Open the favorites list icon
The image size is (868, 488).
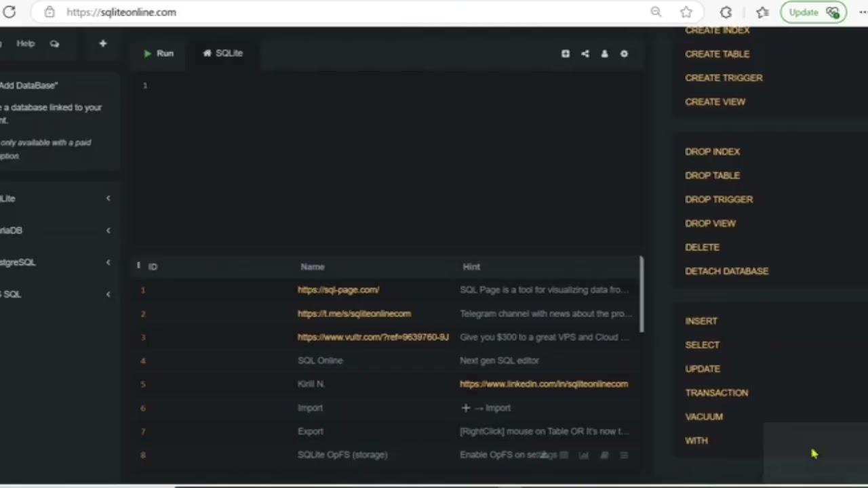[763, 12]
